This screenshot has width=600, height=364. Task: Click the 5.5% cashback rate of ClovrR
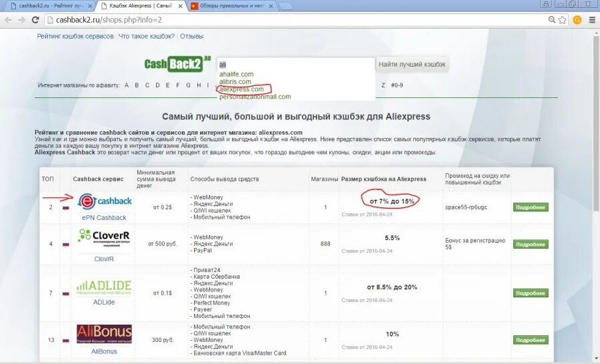click(x=392, y=238)
